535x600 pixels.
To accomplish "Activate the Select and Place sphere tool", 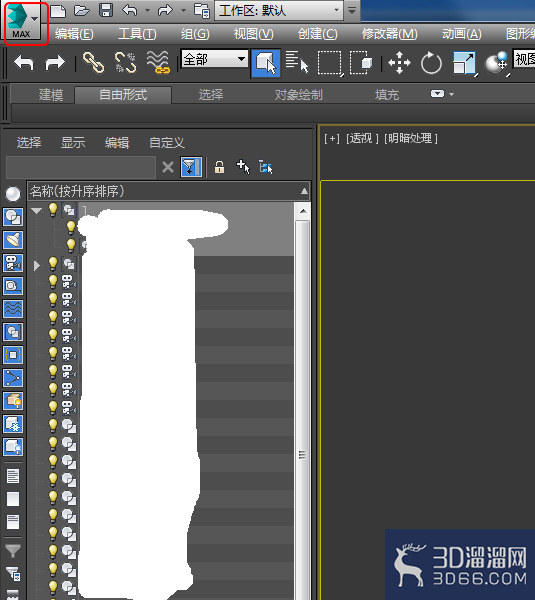I will coord(497,64).
